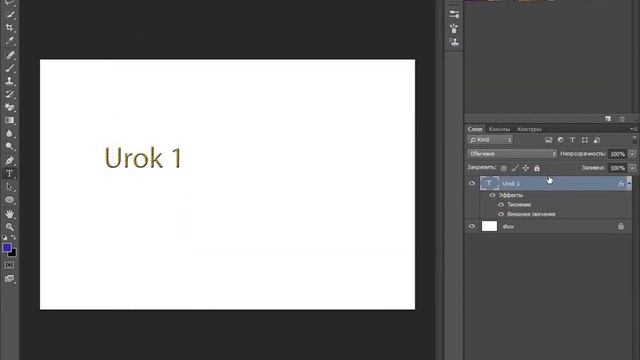Click the Urok 1 text on canvas

(x=143, y=158)
